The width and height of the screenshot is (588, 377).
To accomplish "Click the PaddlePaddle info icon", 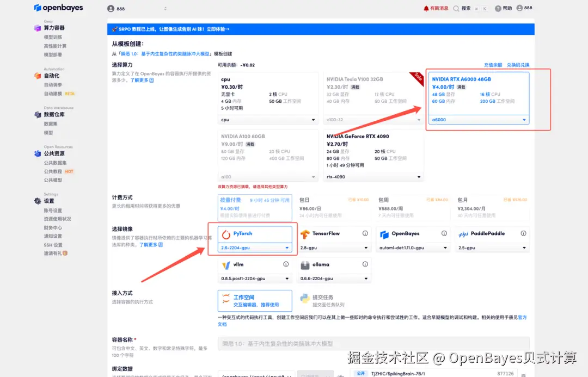I will tap(523, 233).
